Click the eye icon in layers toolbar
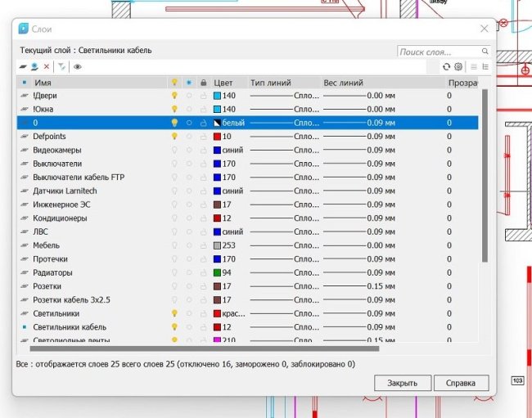Image resolution: width=532 pixels, height=418 pixels. click(78, 67)
